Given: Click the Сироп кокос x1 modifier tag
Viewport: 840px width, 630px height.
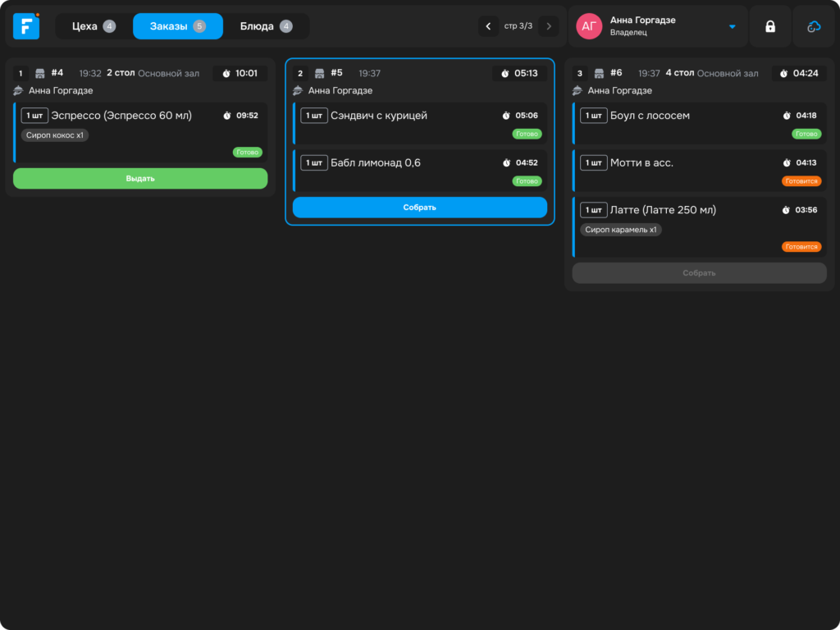Looking at the screenshot, I should click(x=55, y=135).
